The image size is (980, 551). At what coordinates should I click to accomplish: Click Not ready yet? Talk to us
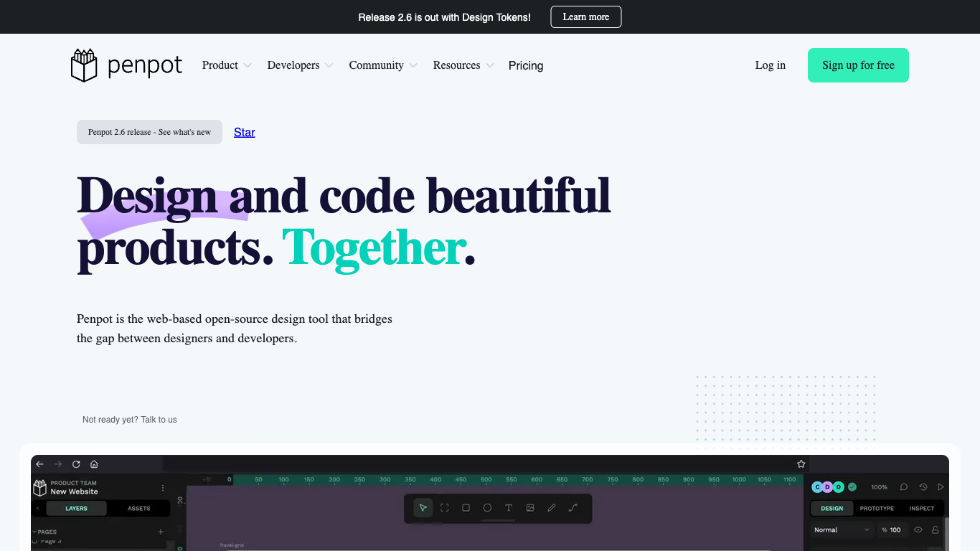[130, 420]
